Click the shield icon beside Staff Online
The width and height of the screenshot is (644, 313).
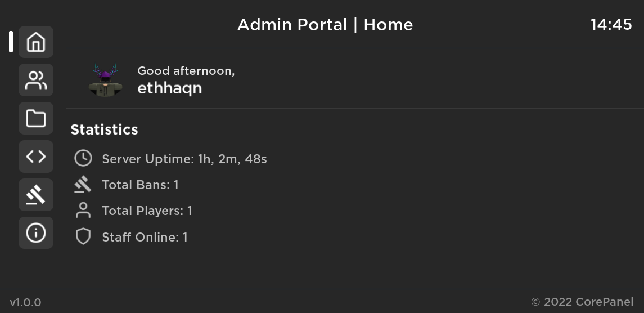click(x=83, y=237)
